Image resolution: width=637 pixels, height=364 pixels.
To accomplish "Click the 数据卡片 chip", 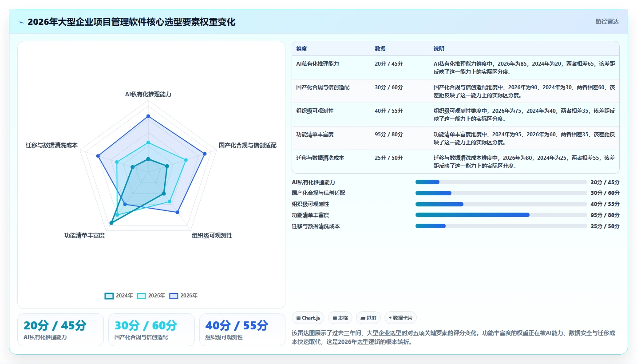I will click(x=400, y=318).
